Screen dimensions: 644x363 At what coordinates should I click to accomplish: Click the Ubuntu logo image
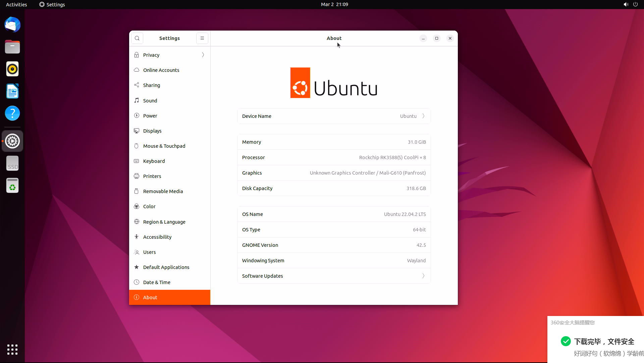tap(334, 83)
